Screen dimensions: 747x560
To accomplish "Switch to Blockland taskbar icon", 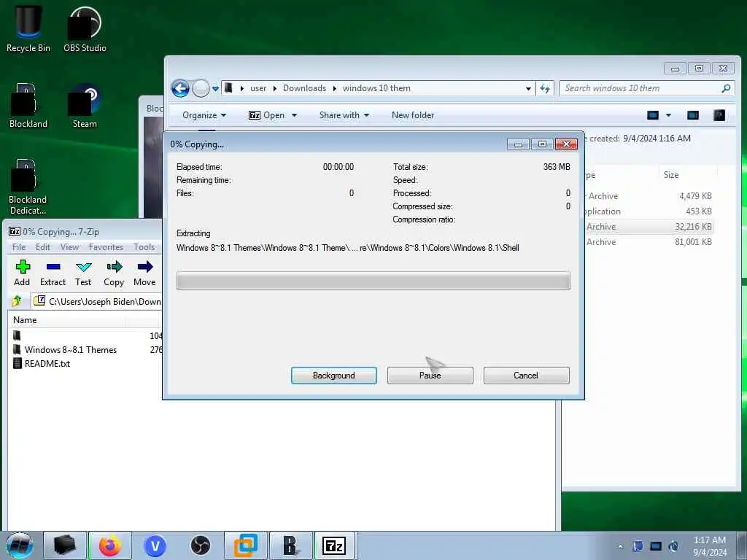I will point(290,545).
